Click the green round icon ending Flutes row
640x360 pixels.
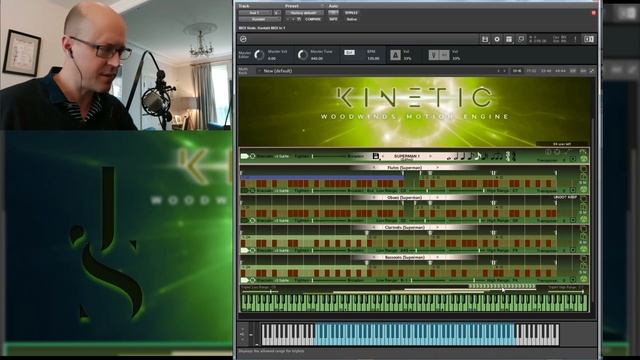click(x=584, y=189)
